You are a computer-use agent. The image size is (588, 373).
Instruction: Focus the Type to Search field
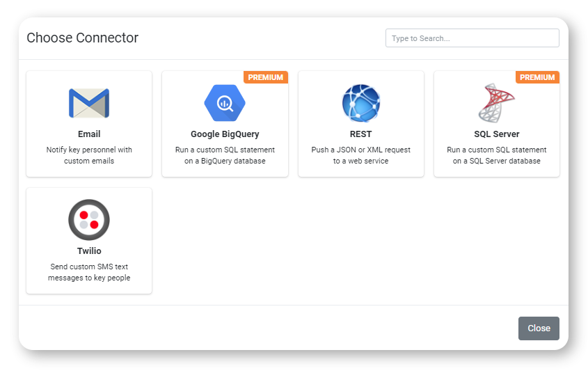pos(472,38)
